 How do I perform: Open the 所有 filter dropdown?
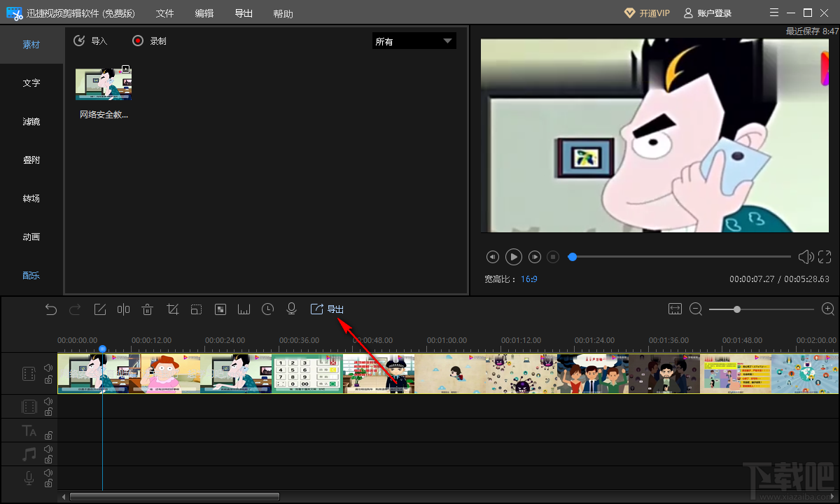tap(414, 41)
